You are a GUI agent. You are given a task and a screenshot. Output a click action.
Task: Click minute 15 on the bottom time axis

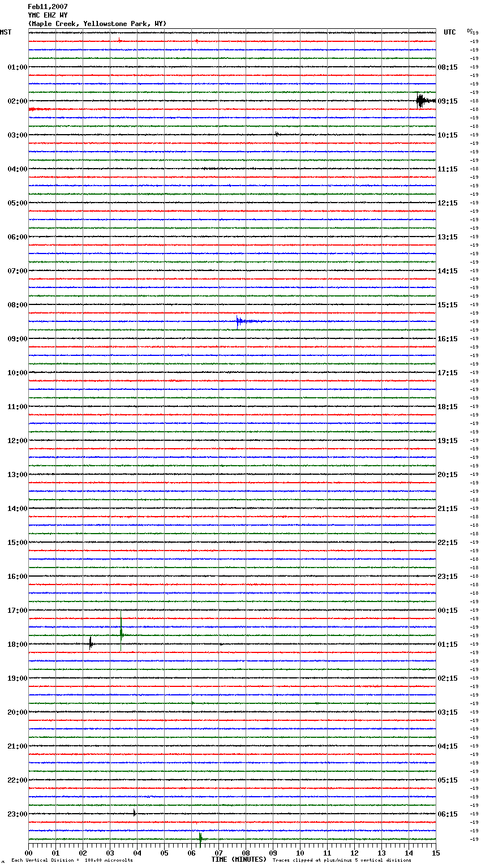click(x=436, y=853)
